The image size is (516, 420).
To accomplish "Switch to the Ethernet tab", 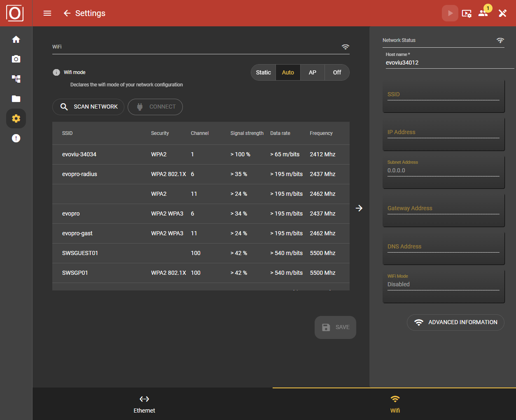I will click(144, 404).
